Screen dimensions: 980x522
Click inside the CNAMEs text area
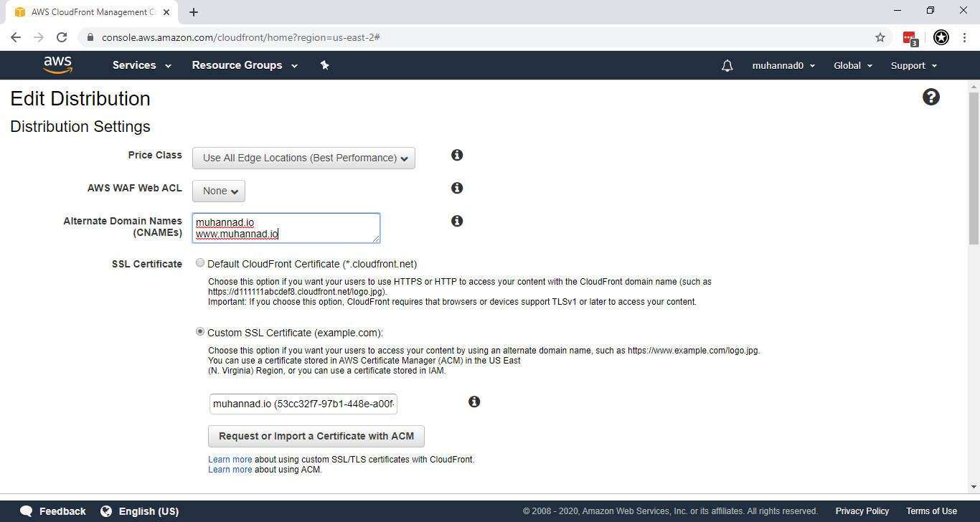coord(286,227)
